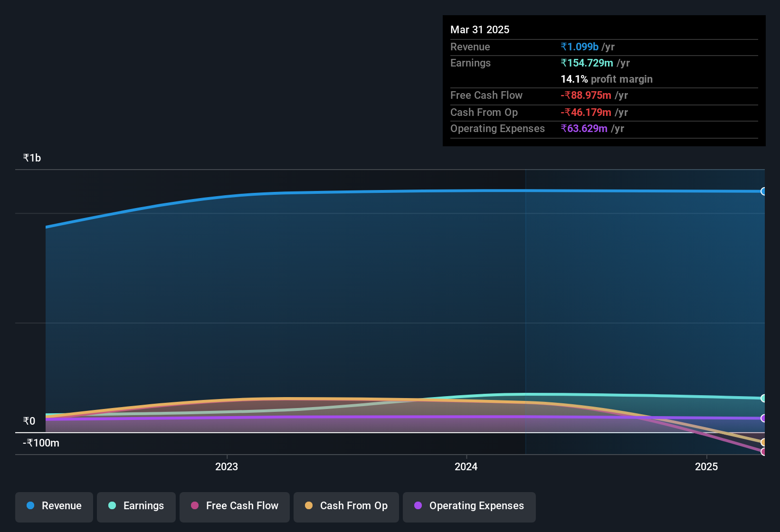The width and height of the screenshot is (780, 532).
Task: Click the orange Cash From Op legend dot
Action: [x=309, y=505]
